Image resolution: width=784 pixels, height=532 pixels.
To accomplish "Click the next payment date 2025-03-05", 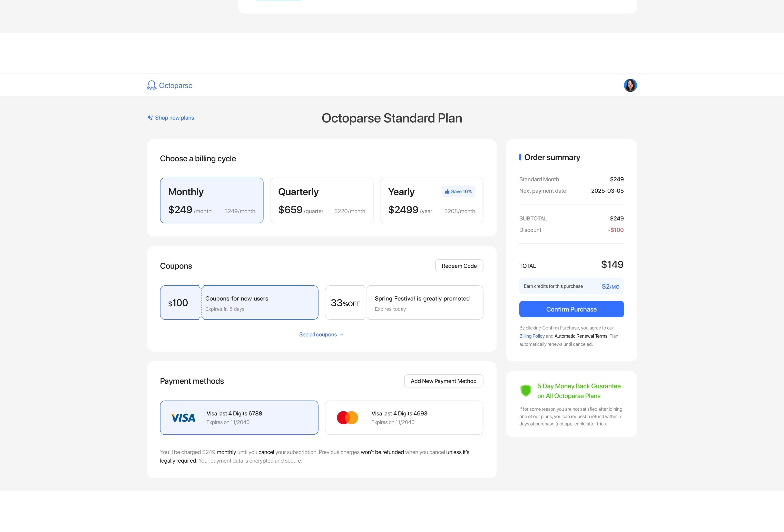I will [x=607, y=191].
